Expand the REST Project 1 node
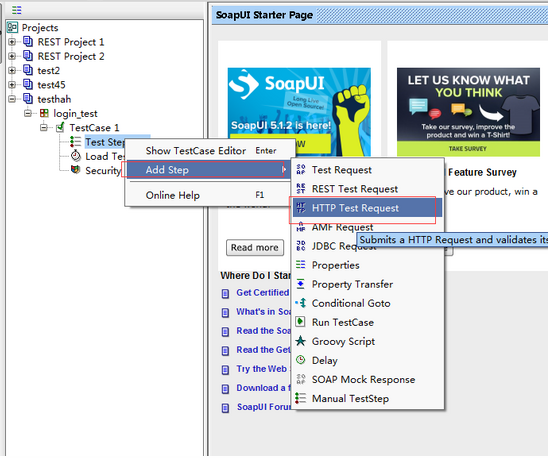 [x=12, y=42]
